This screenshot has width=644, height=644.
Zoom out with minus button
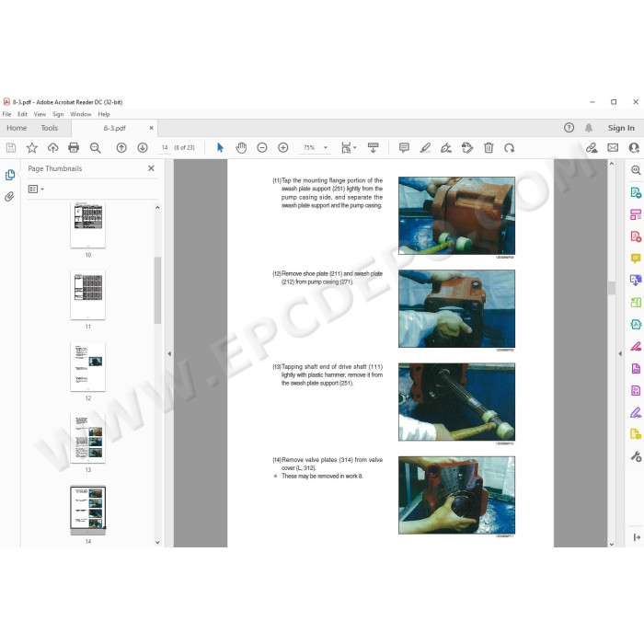(262, 148)
